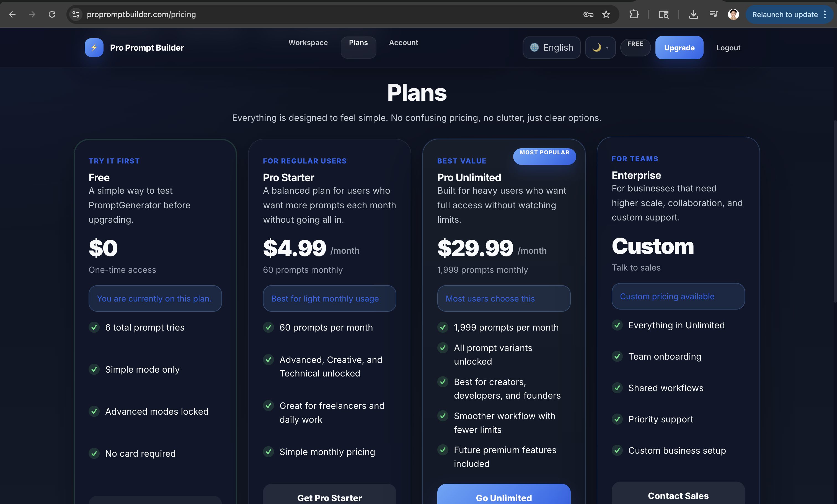This screenshot has height=504, width=837.
Task: Click the Go Unlimited button
Action: [x=503, y=498]
